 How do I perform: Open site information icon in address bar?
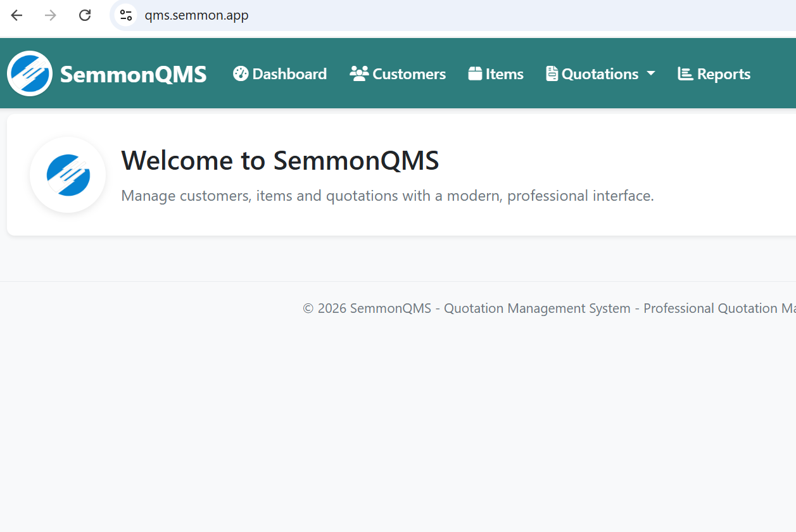tap(126, 15)
